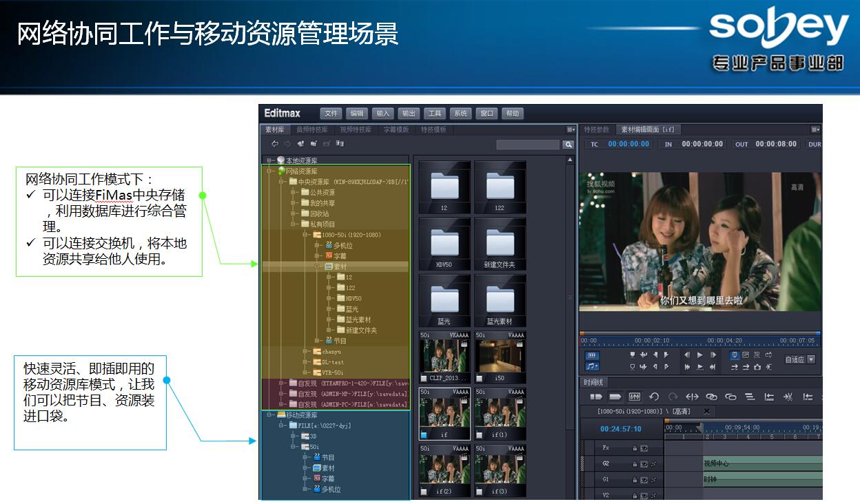Screen dimensions: 860x504
Task: Expand the 公共资源 folder
Action: click(294, 193)
